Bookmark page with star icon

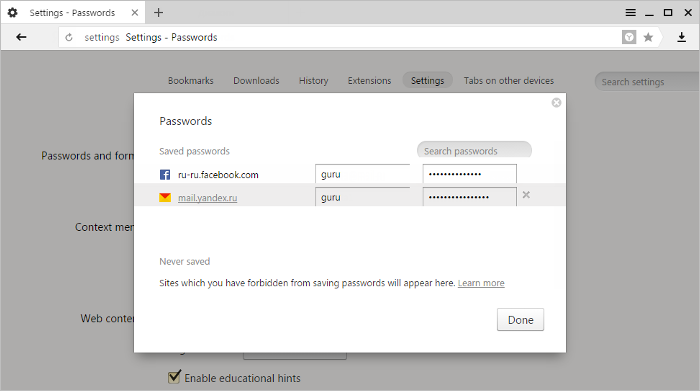[x=648, y=37]
